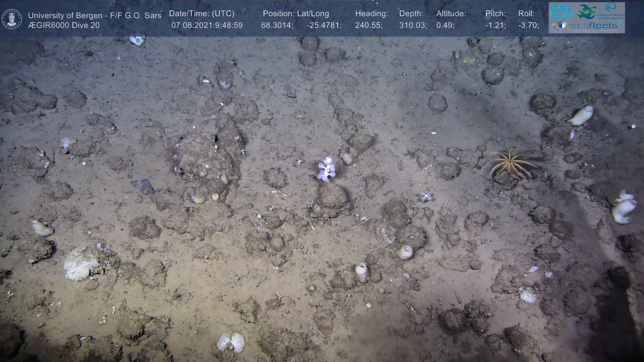Click the Altitude value 0.49

coord(445,25)
